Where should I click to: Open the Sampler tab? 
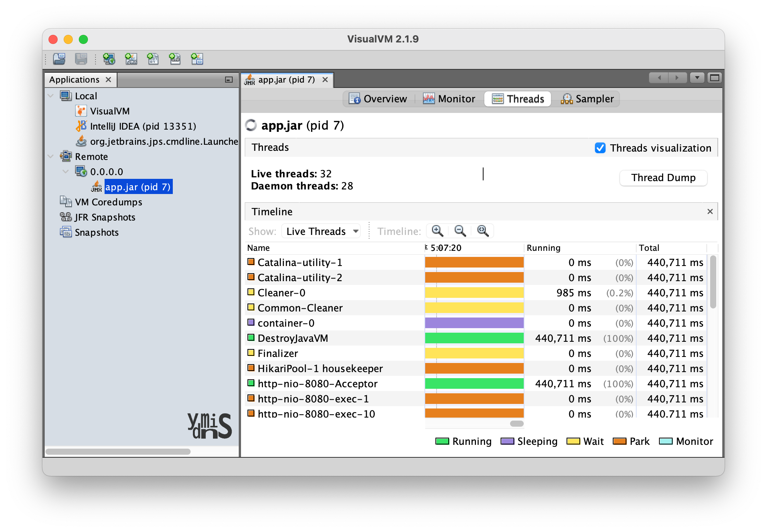(x=587, y=99)
